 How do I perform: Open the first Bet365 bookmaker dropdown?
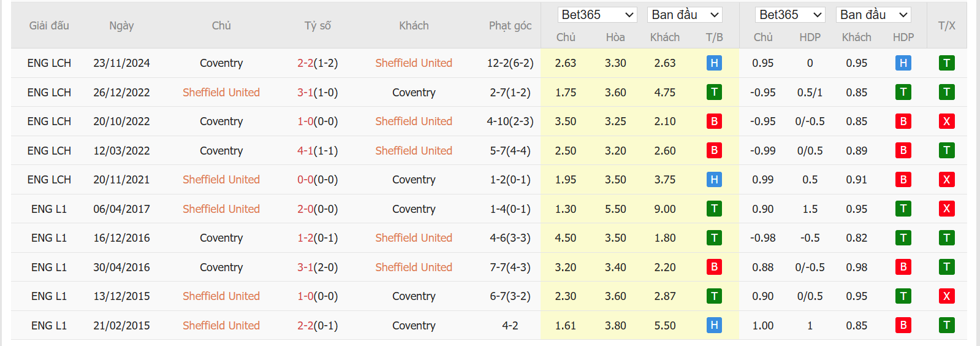(597, 15)
